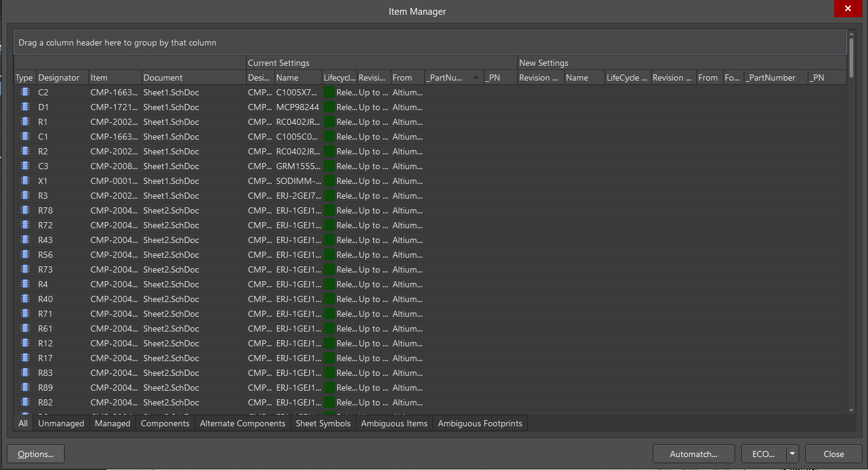Click the green lifecycle indicator on the R1 row
868x470 pixels.
pyautogui.click(x=329, y=121)
